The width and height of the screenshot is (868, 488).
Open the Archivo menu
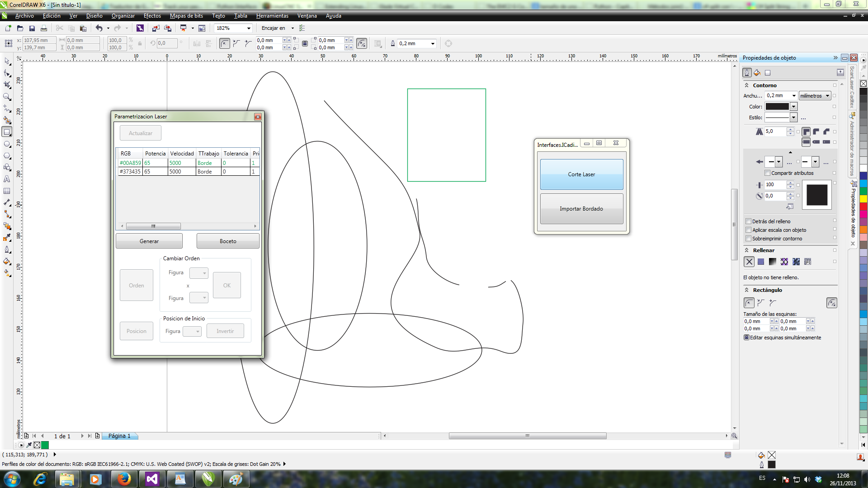24,16
